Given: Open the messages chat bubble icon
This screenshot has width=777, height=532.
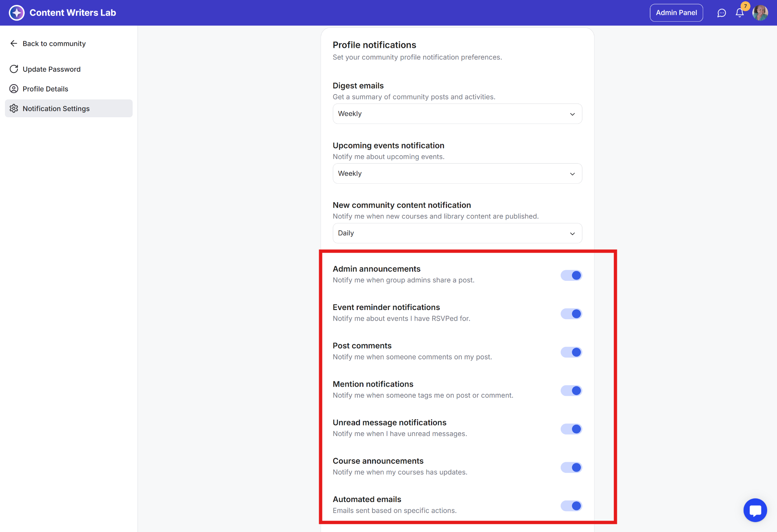Looking at the screenshot, I should point(721,13).
